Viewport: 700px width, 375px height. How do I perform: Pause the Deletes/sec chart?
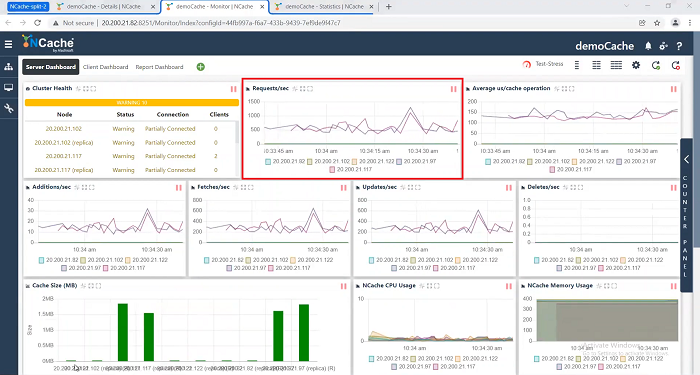[673, 188]
